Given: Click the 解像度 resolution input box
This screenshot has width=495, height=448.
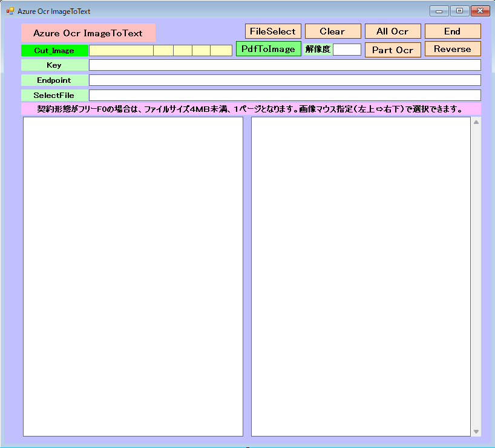Looking at the screenshot, I should tap(347, 50).
